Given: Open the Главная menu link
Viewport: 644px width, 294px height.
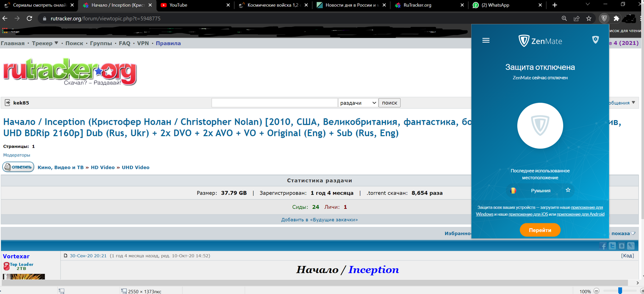Looking at the screenshot, I should [13, 43].
